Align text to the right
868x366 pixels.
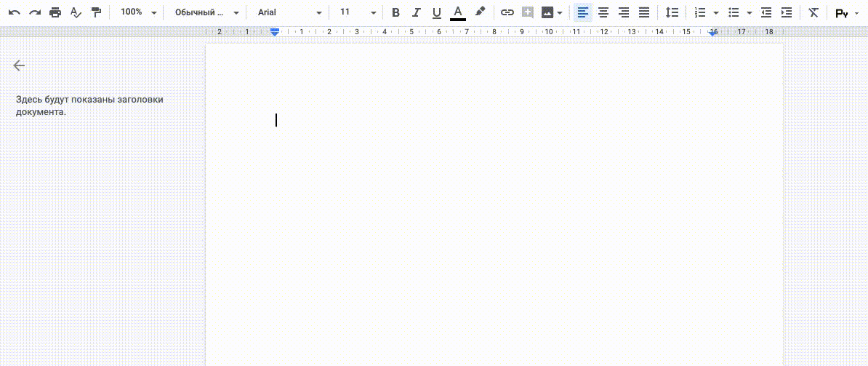point(624,12)
